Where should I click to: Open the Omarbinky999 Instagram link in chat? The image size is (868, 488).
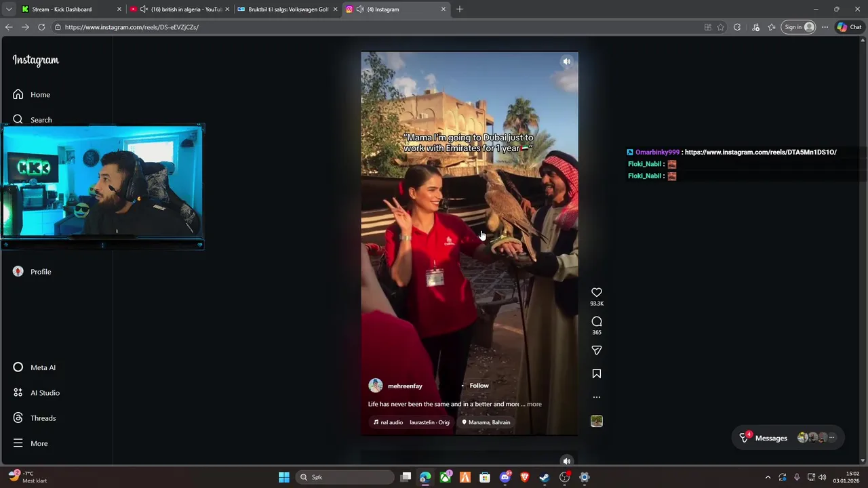[x=760, y=152]
